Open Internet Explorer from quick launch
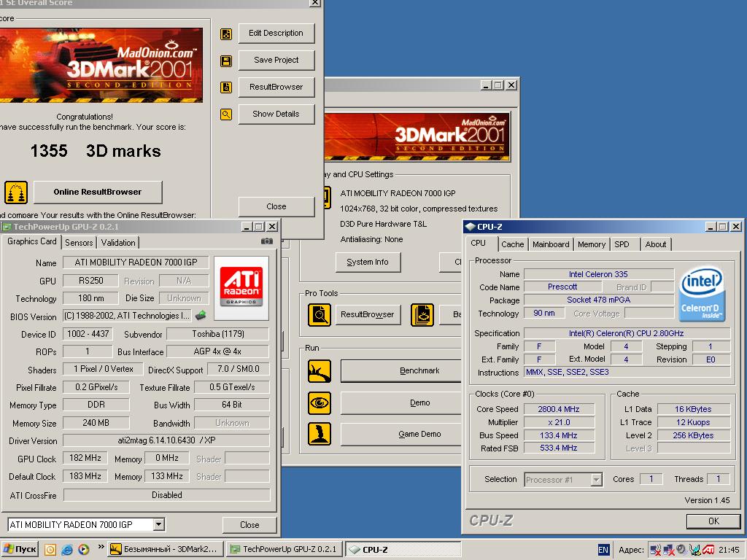 pos(66,550)
